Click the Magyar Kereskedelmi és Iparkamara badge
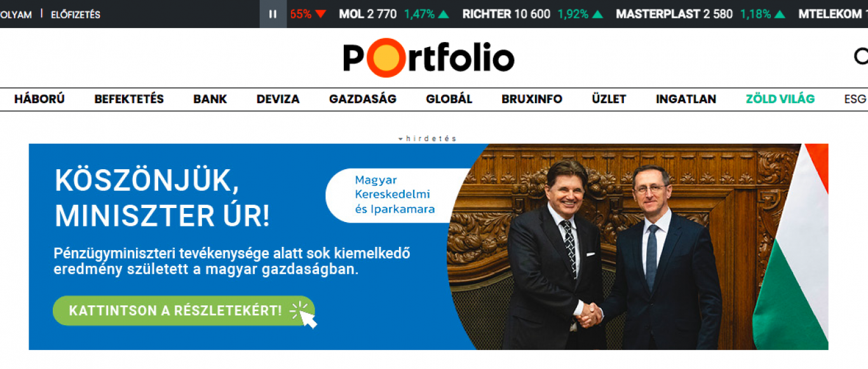The image size is (868, 369). (x=397, y=195)
